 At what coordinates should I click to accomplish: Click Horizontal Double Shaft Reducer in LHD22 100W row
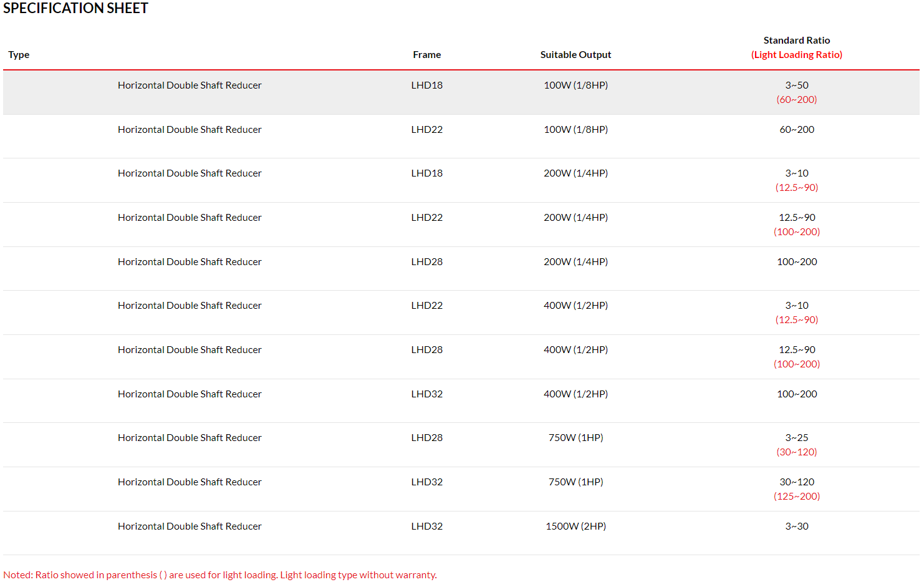coord(190,130)
